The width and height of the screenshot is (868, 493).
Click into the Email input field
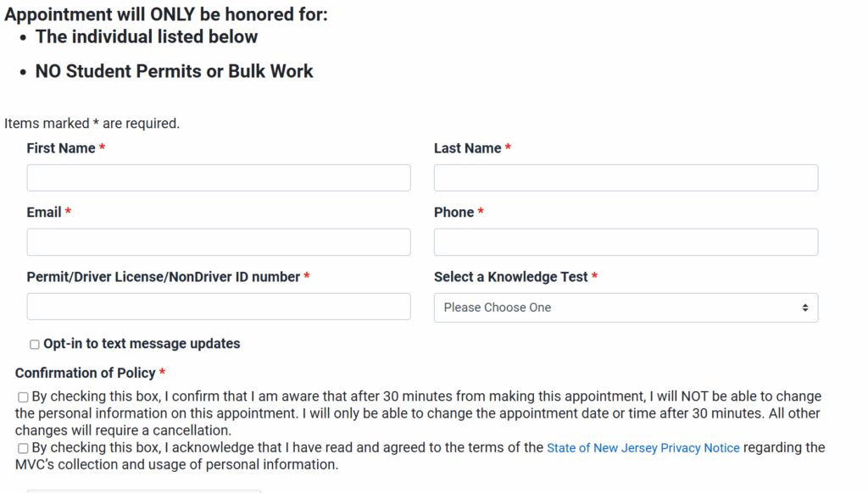click(219, 242)
